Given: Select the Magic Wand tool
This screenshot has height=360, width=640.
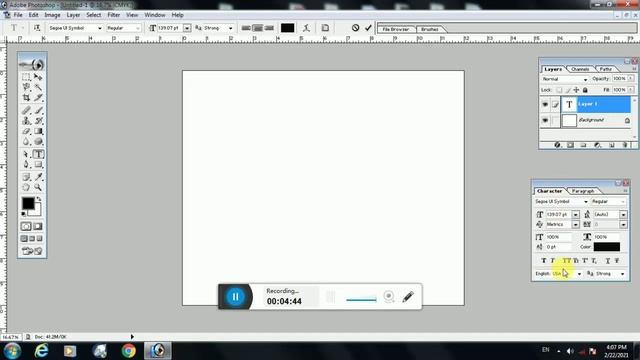Looking at the screenshot, I should 38,87.
